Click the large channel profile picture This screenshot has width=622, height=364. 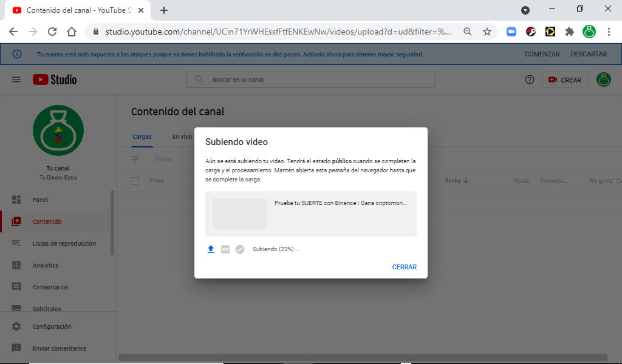tap(58, 130)
